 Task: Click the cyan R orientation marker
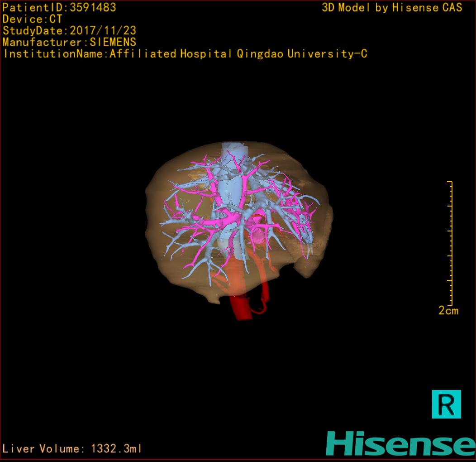pos(446,404)
